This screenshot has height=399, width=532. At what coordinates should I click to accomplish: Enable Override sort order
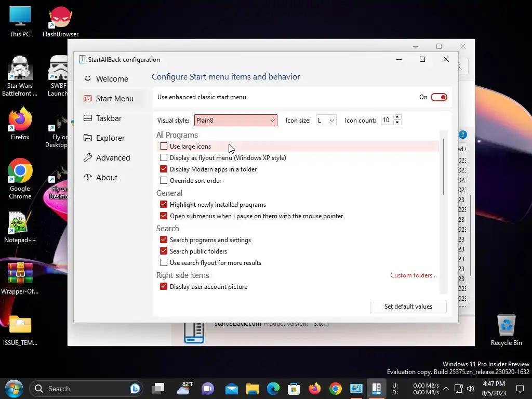164,180
